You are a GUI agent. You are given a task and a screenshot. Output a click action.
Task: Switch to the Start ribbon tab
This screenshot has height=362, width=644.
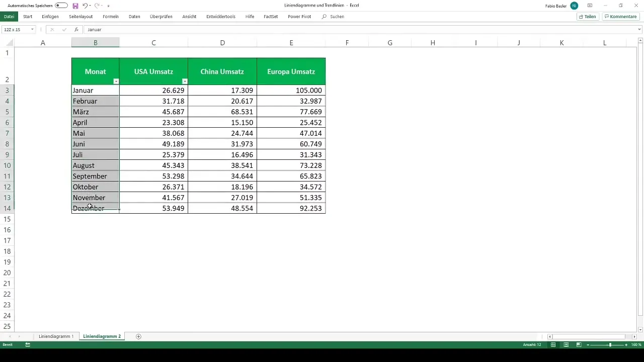click(28, 17)
